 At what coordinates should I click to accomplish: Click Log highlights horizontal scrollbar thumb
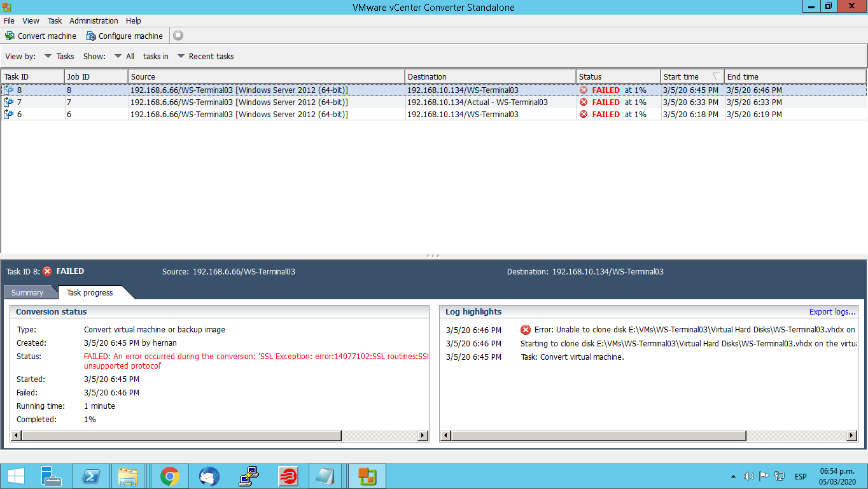click(599, 436)
